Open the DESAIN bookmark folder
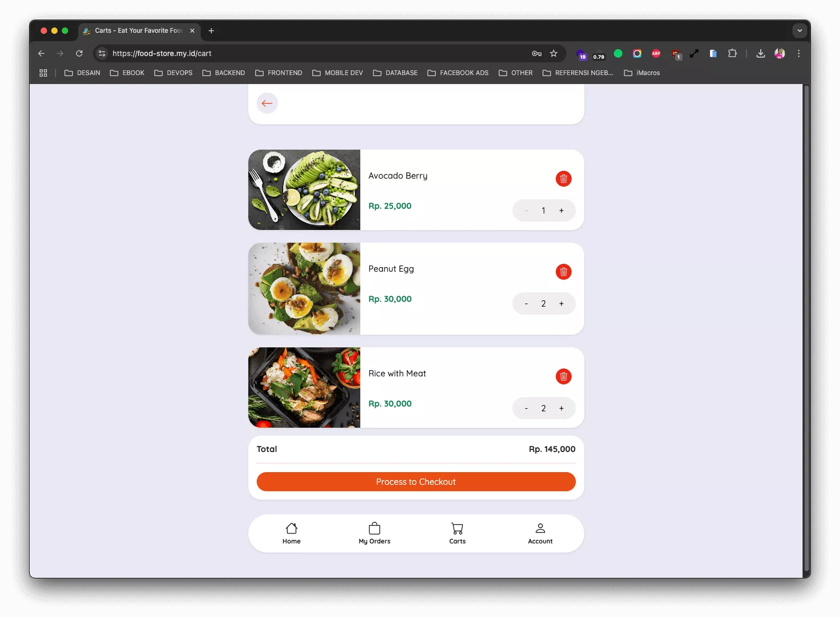The height and width of the screenshot is (617, 840). click(x=82, y=73)
